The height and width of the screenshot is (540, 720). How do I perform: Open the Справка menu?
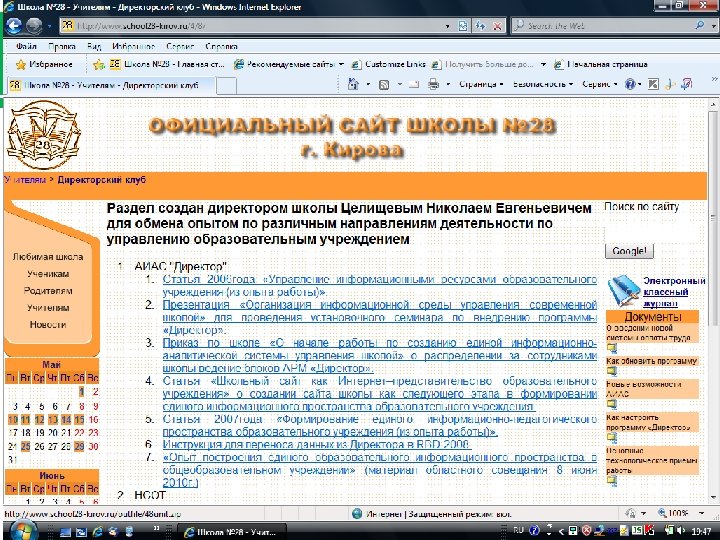(221, 46)
